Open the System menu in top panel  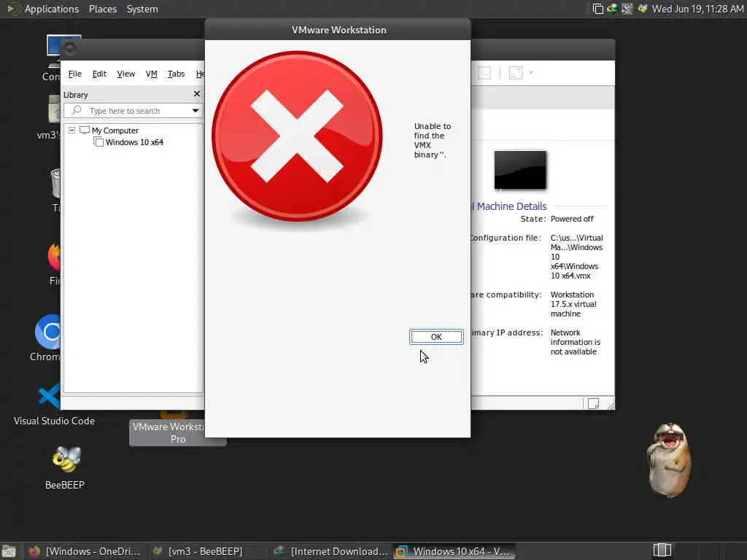[x=142, y=9]
